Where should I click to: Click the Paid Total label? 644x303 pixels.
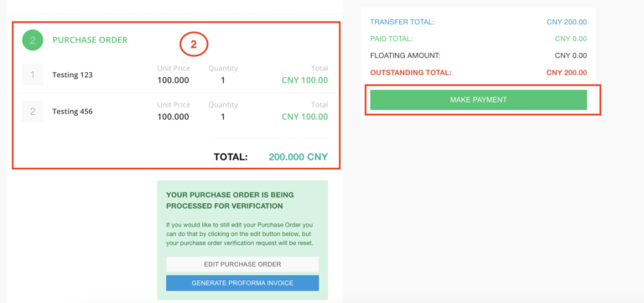point(392,39)
